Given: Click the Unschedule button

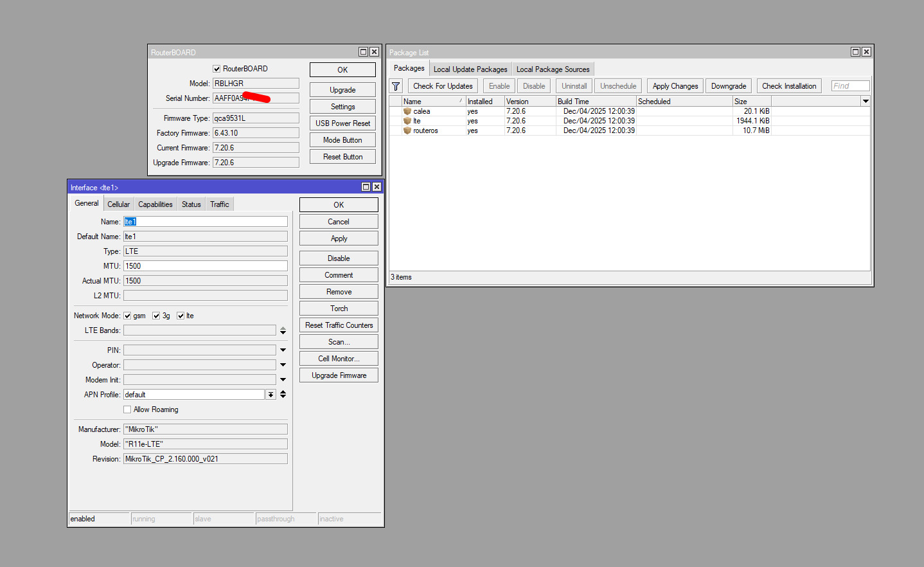Looking at the screenshot, I should (618, 86).
